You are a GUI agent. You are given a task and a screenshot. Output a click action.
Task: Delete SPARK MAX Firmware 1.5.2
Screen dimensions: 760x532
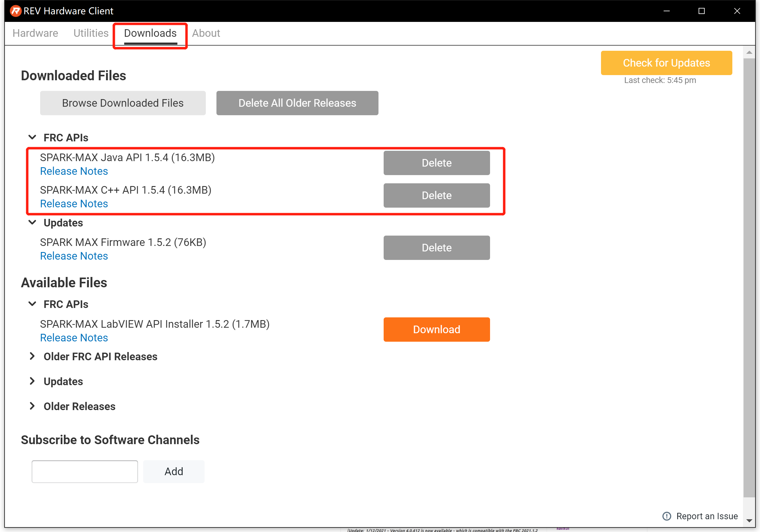(437, 248)
